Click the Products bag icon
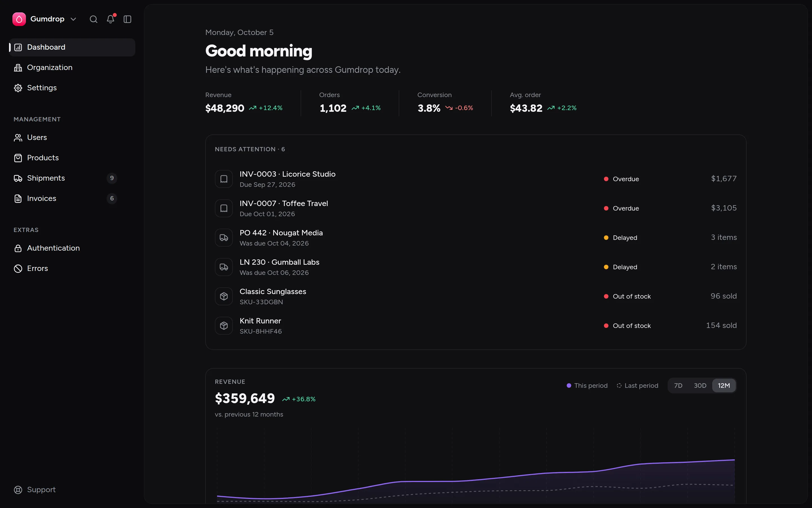Viewport: 812px width, 508px height. [x=18, y=158]
